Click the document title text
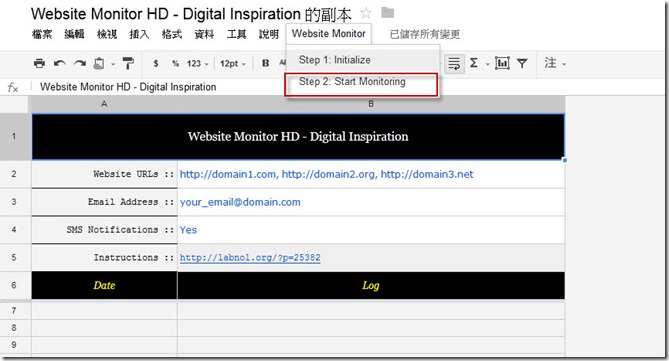 191,14
